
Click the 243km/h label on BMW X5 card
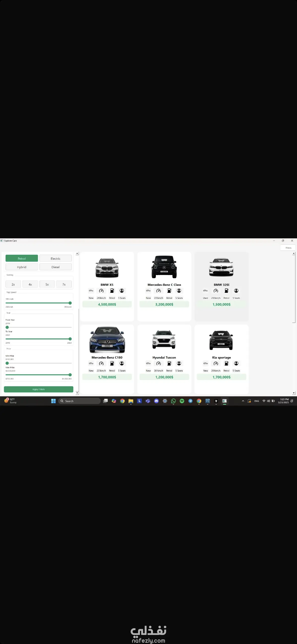(101, 298)
